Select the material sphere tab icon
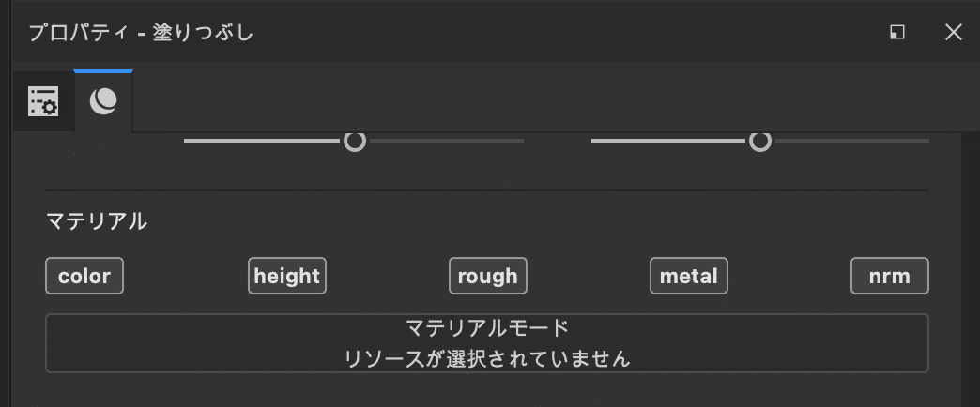 [x=103, y=101]
